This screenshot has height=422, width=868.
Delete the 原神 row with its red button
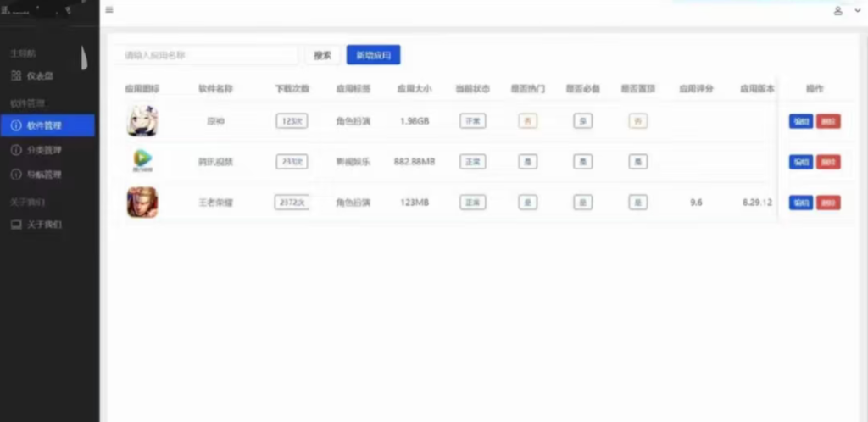tap(828, 121)
